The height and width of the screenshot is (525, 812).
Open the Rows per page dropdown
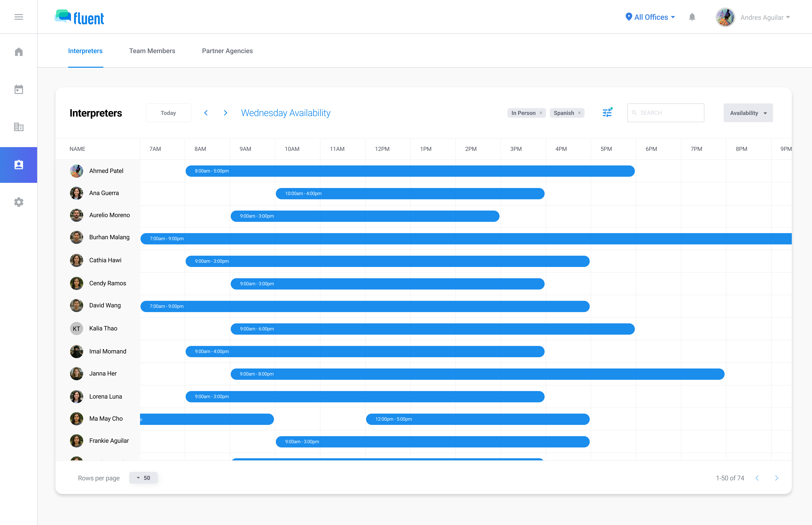point(143,478)
